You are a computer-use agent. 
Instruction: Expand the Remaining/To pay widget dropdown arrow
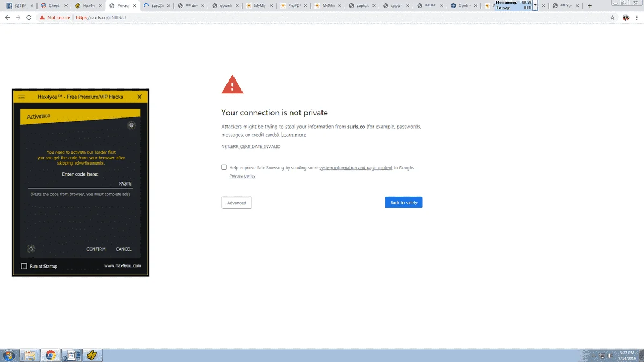coord(535,5)
